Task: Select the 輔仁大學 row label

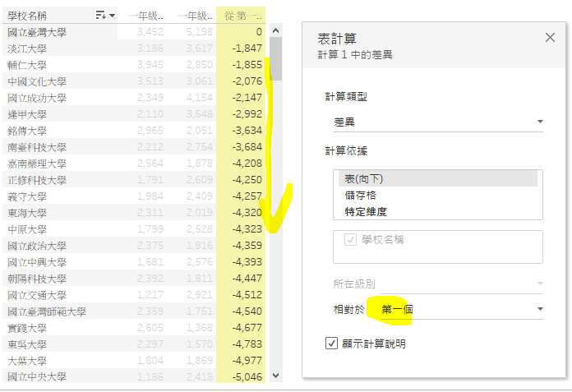Action: [27, 65]
